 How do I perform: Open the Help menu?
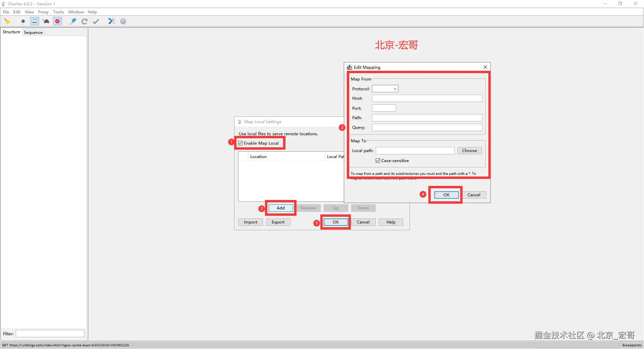click(x=93, y=12)
